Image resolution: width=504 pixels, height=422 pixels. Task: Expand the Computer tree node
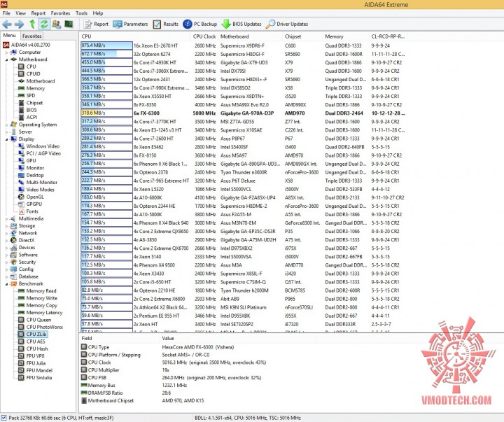tap(6, 52)
